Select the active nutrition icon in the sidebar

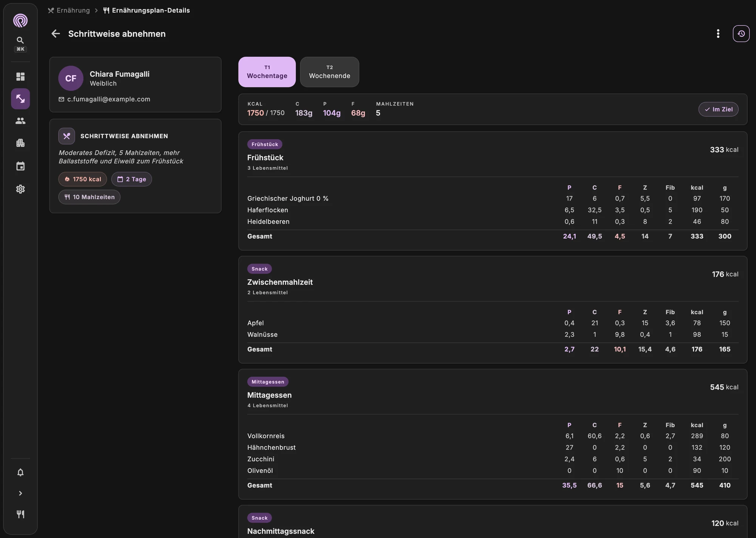(x=20, y=99)
